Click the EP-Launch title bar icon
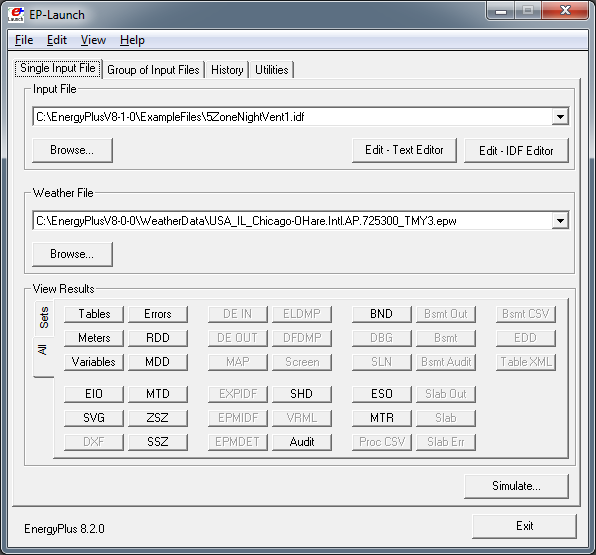Viewport: 596px width, 555px height. [x=16, y=14]
